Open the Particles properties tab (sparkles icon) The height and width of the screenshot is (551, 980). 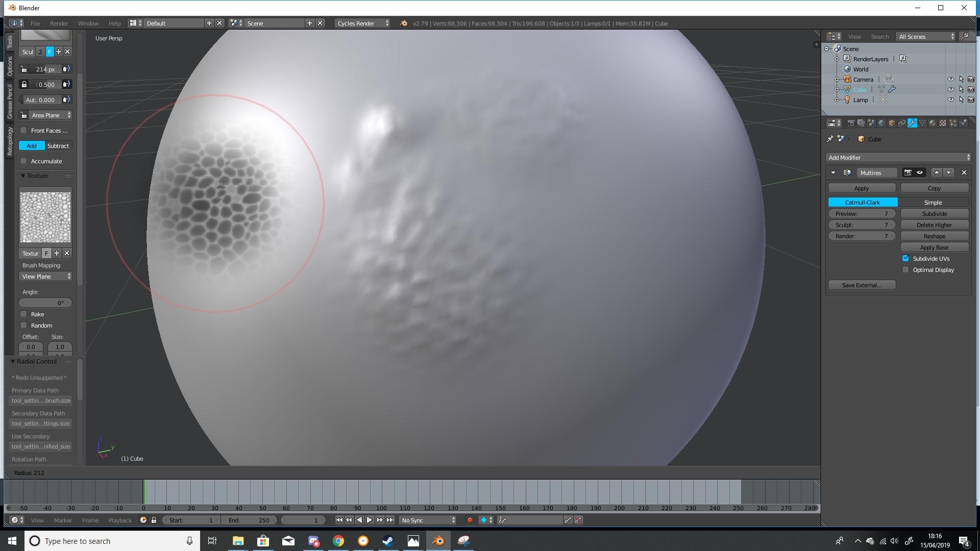point(952,123)
